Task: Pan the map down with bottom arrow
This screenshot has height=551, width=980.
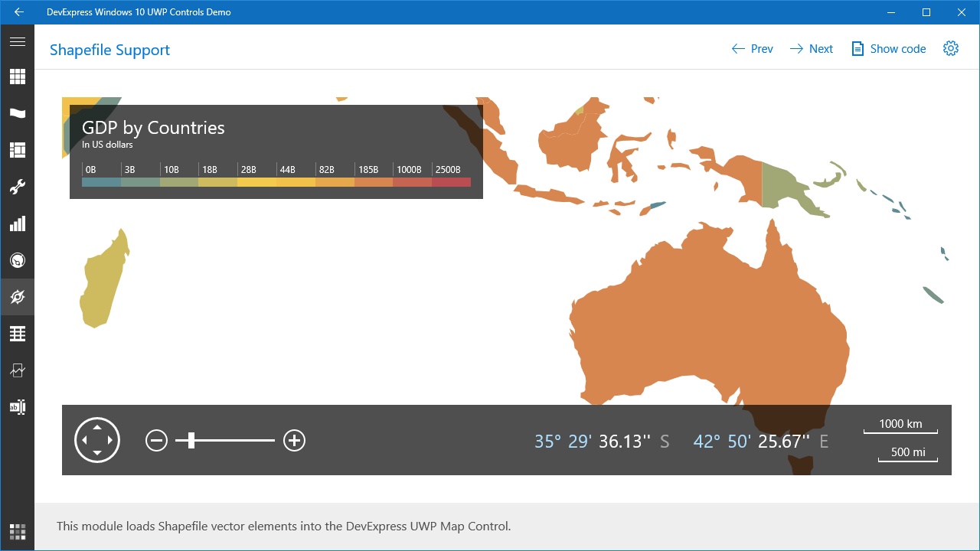Action: click(97, 454)
